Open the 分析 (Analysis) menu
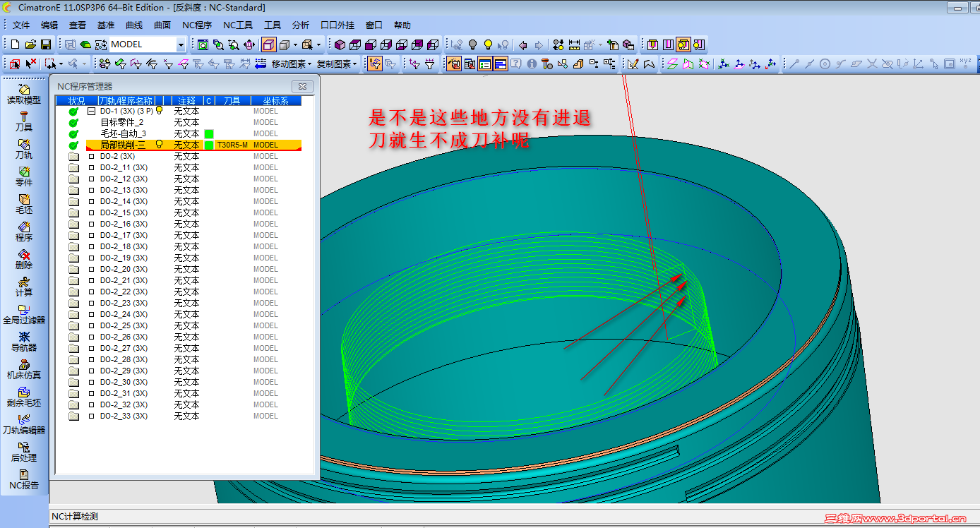Image resolution: width=980 pixels, height=528 pixels. point(301,25)
